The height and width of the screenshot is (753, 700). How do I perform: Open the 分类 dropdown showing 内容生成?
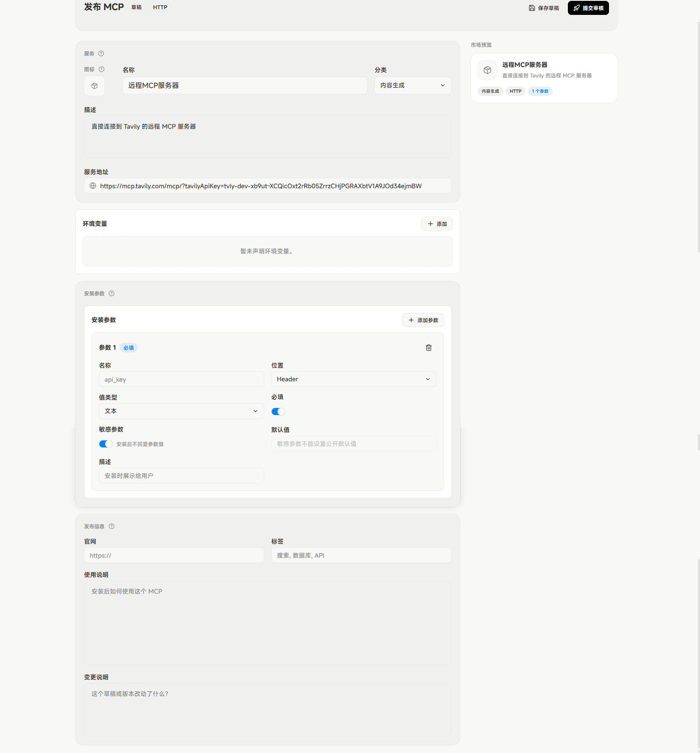point(413,85)
